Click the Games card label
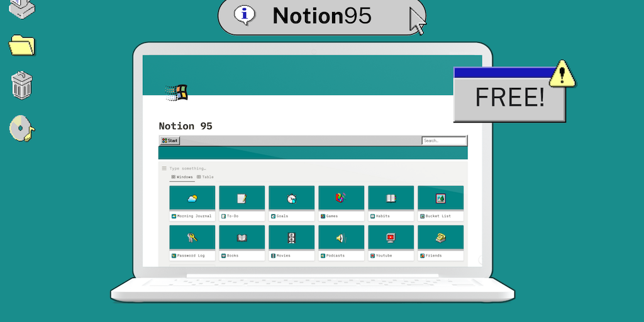Viewport: 644px width, 322px height. [x=332, y=216]
